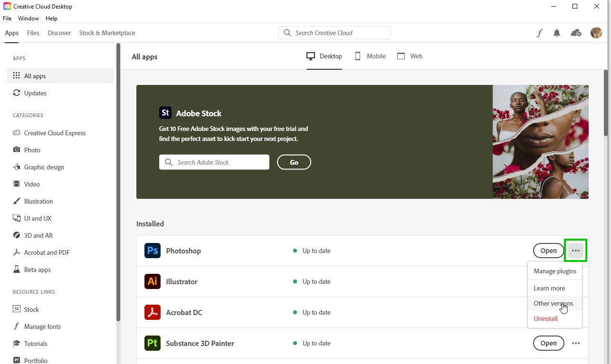The height and width of the screenshot is (364, 611).
Task: Select the Mobile apps tab
Action: [370, 56]
